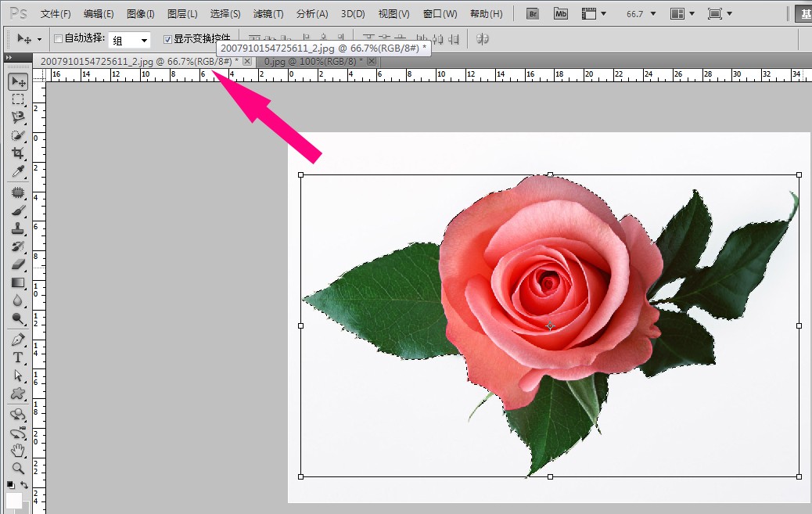Uncheck the 显示变换控件 checkbox
Screen dimensions: 812x514
(x=167, y=39)
